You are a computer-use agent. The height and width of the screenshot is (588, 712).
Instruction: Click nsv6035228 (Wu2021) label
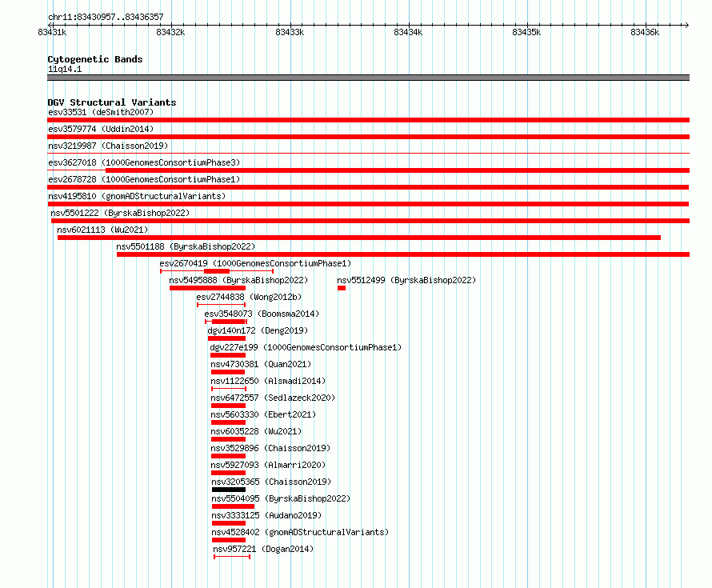pos(256,431)
